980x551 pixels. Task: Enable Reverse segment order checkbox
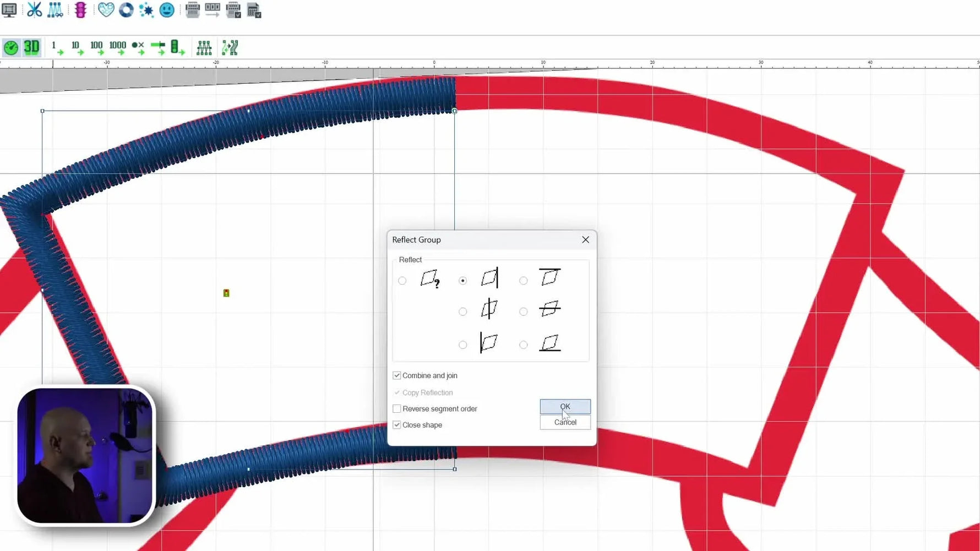[x=397, y=408]
